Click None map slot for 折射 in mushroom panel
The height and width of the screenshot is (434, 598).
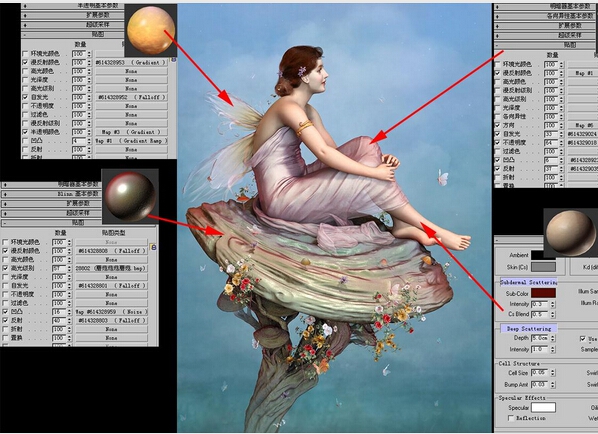111,329
